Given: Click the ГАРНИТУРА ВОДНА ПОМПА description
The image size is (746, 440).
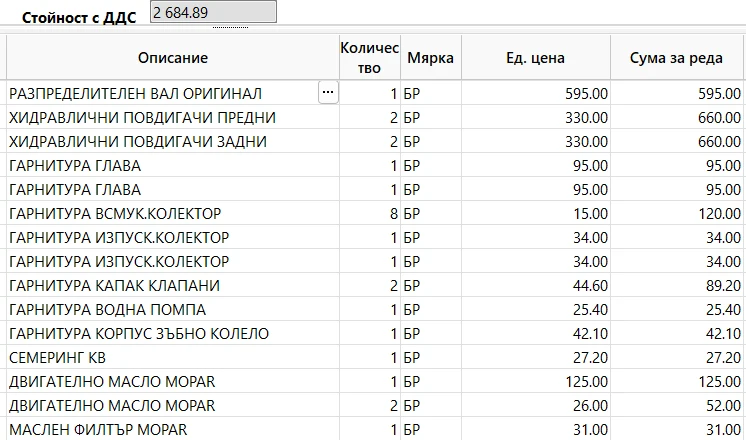Looking at the screenshot, I should click(x=107, y=310).
